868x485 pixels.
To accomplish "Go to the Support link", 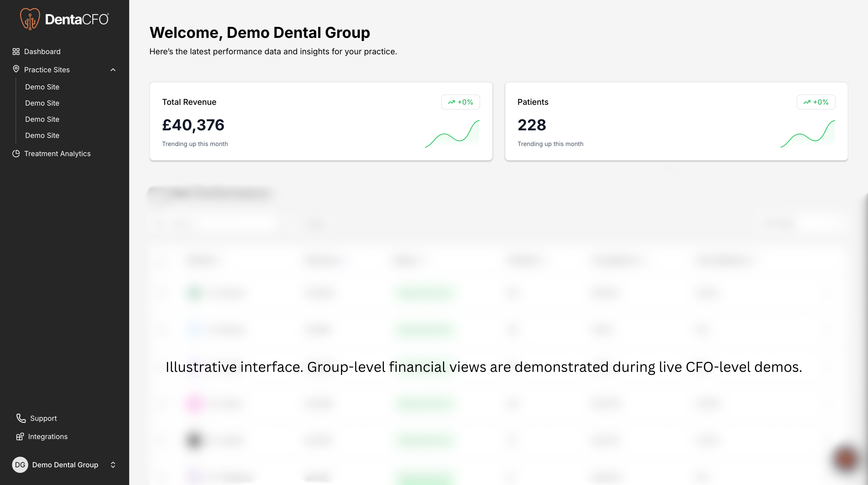I will (x=43, y=418).
